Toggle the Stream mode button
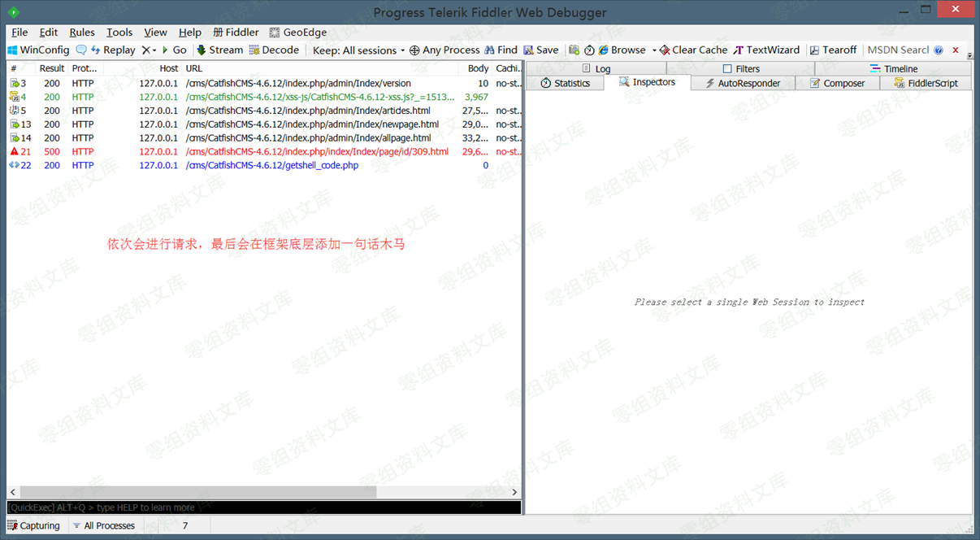980x540 pixels. (219, 50)
